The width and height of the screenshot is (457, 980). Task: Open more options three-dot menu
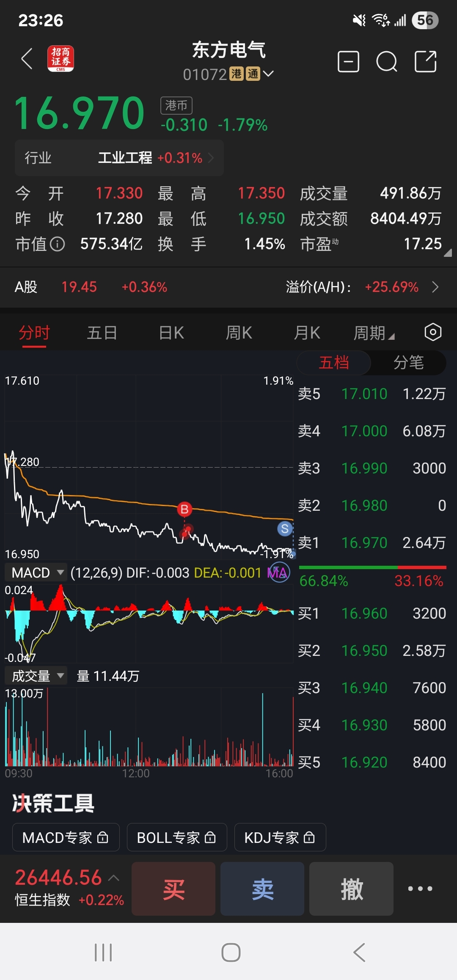click(420, 889)
